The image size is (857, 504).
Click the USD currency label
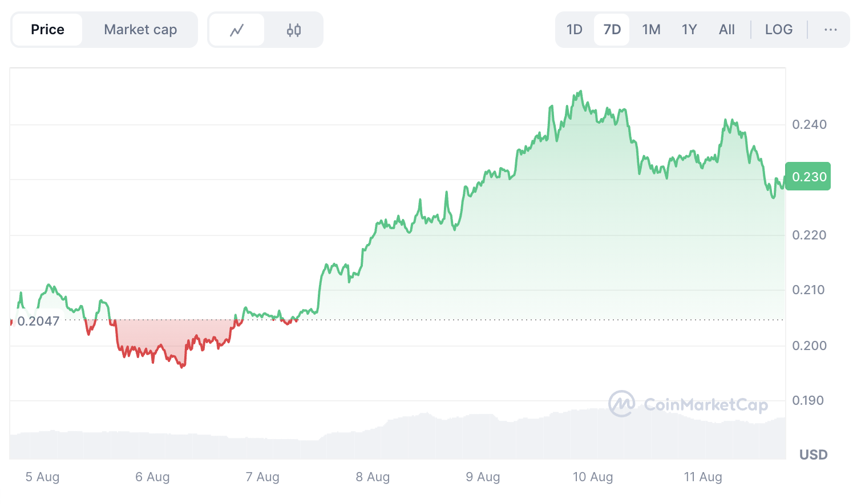(x=813, y=454)
